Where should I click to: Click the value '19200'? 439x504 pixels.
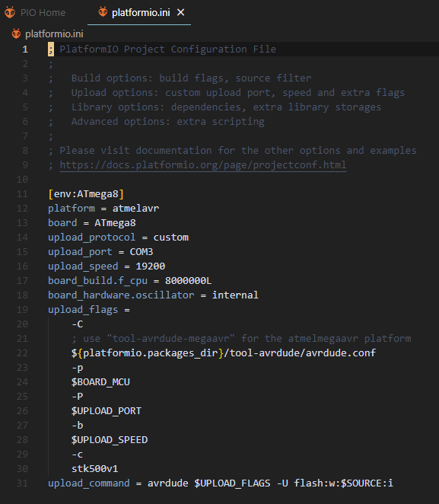point(151,266)
